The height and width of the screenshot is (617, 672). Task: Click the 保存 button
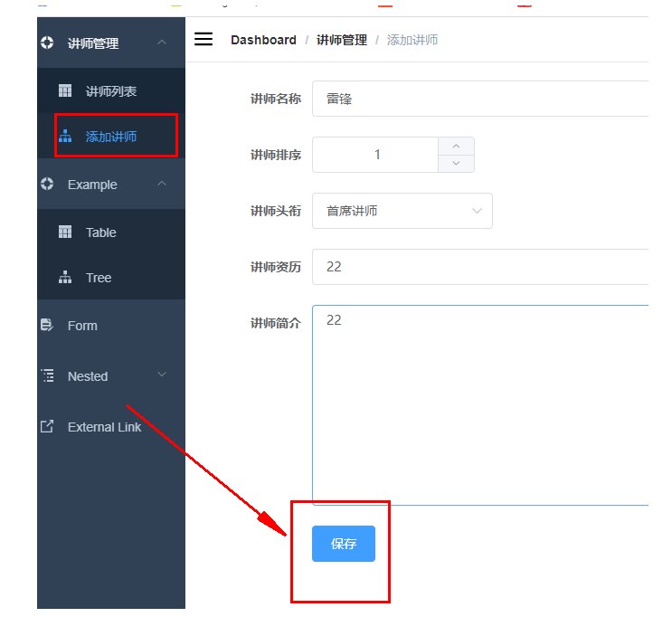(x=344, y=543)
